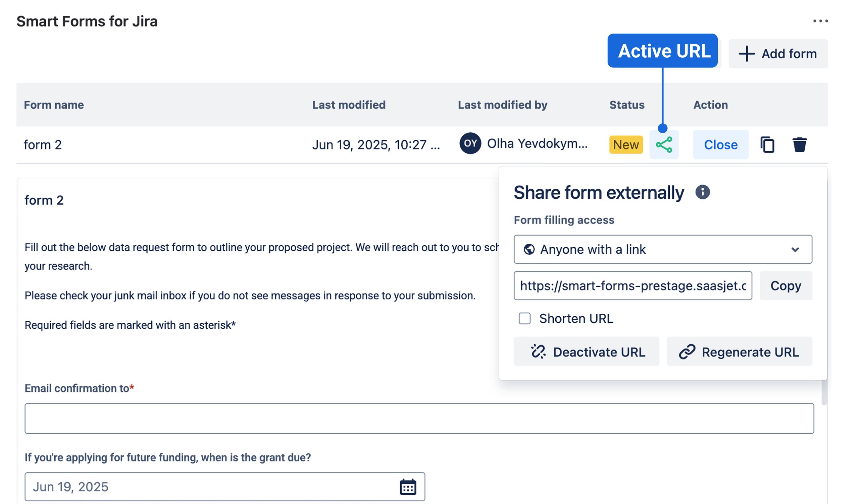Viewport: 859px width, 504px height.
Task: Delete form 2 with the trash icon
Action: pyautogui.click(x=799, y=144)
